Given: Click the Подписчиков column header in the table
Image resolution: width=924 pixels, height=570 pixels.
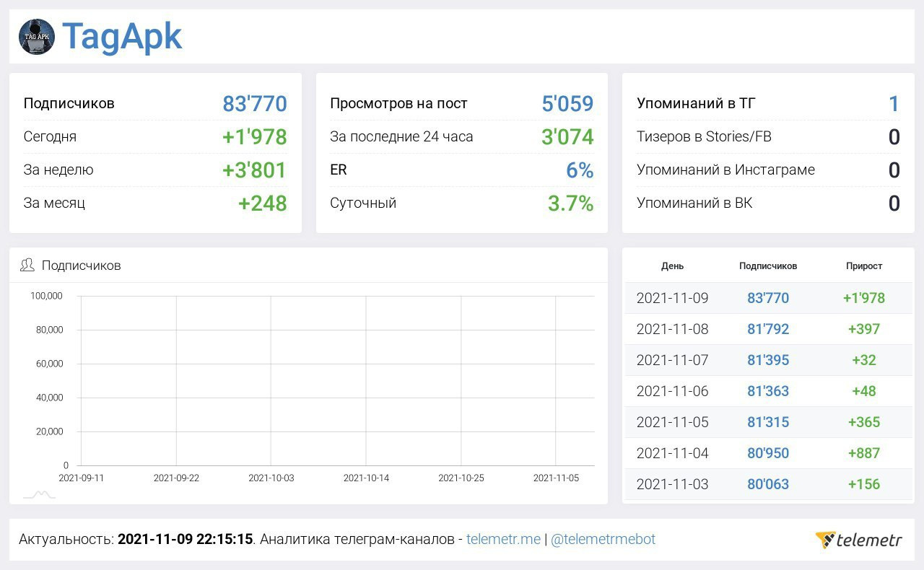Looking at the screenshot, I should pos(768,266).
